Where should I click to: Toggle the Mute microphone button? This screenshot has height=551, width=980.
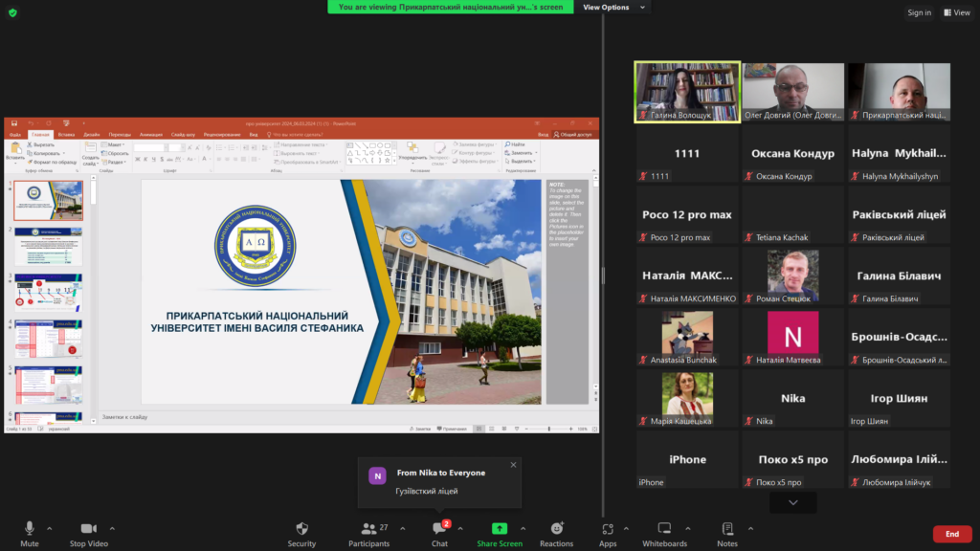pos(30,529)
